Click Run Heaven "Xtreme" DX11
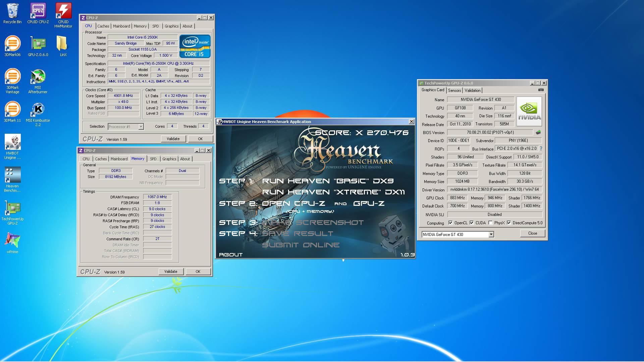The width and height of the screenshot is (644, 362). point(333,192)
